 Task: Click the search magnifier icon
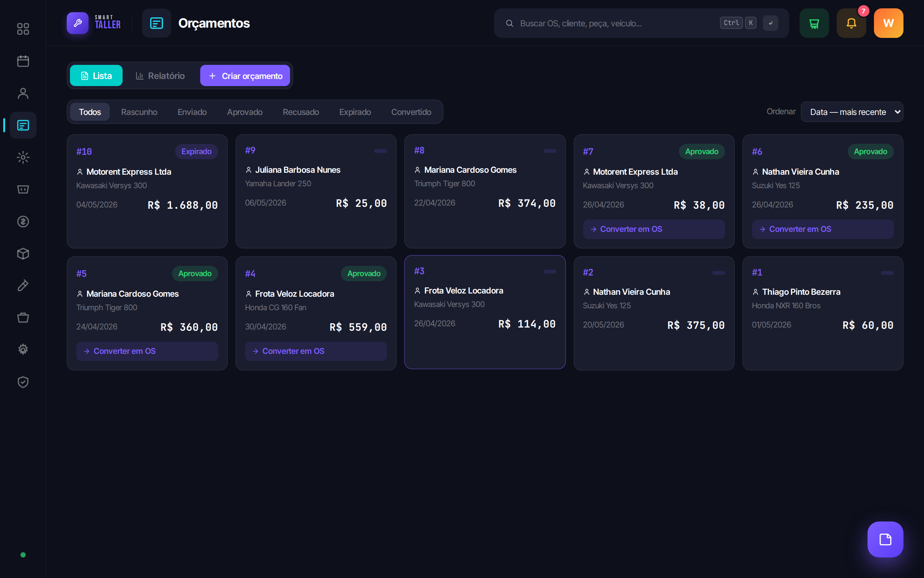(509, 23)
